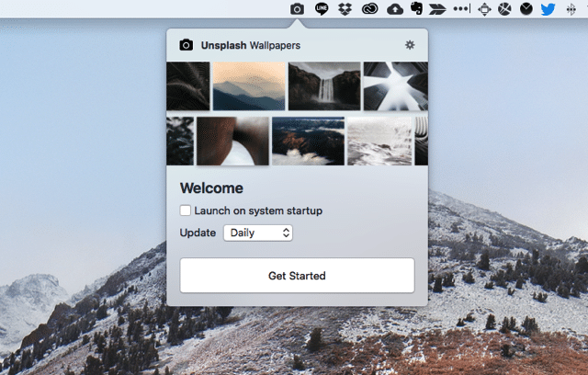Open the Unsplash settings gear
This screenshot has height=375, width=588.
[x=410, y=45]
